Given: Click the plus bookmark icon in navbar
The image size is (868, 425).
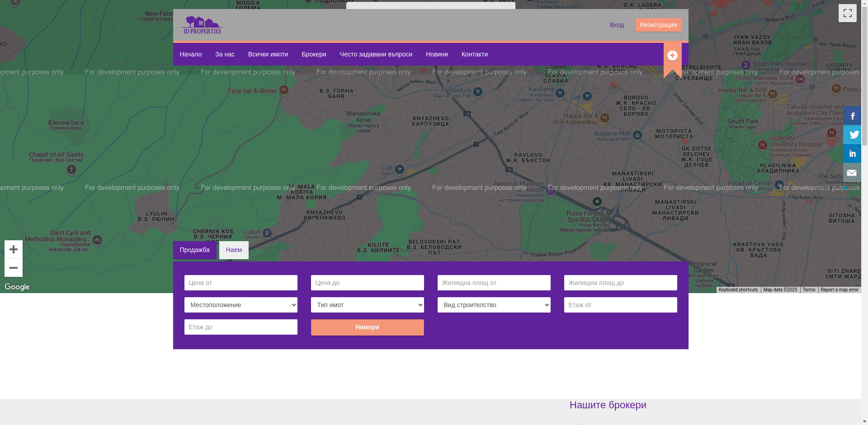Looking at the screenshot, I should 672,56.
